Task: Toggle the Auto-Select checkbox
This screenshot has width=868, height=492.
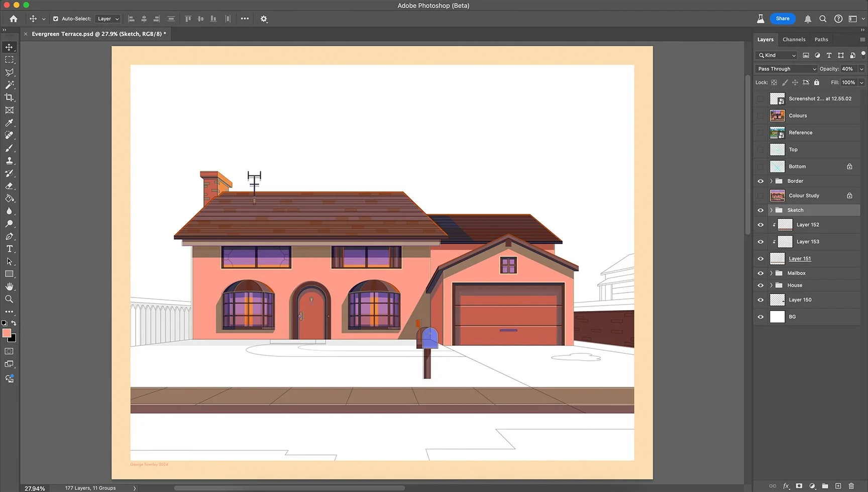Action: [56, 19]
